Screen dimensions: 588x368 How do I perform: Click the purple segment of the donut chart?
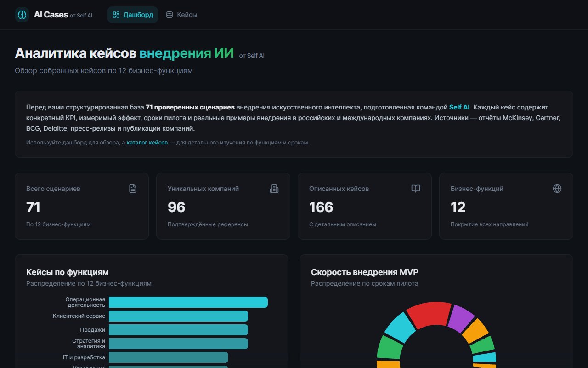click(461, 318)
